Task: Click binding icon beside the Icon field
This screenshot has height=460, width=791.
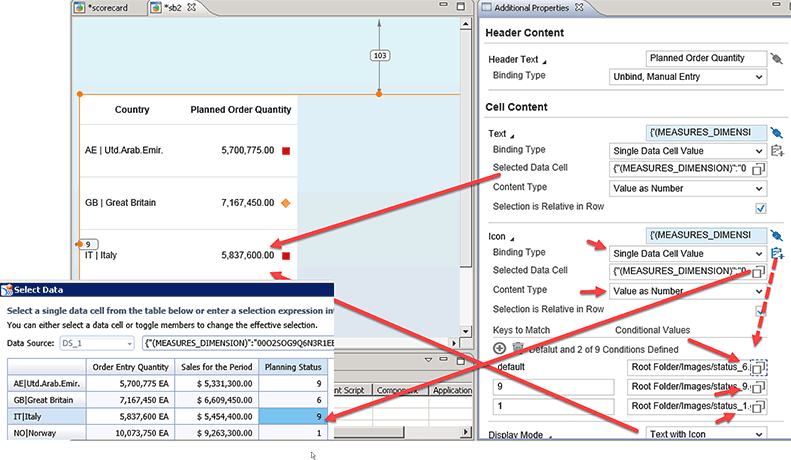Action: (x=777, y=235)
